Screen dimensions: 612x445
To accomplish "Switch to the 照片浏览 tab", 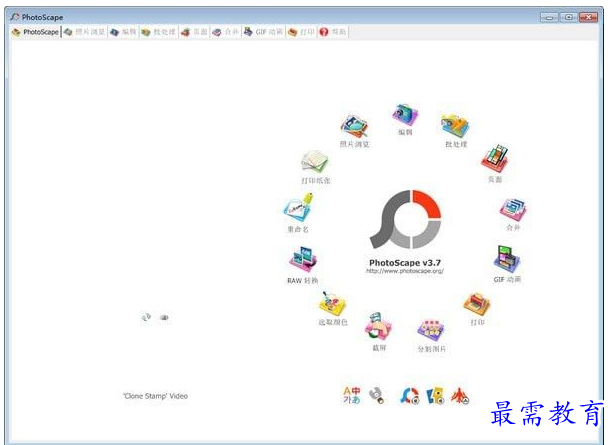I will pyautogui.click(x=85, y=32).
